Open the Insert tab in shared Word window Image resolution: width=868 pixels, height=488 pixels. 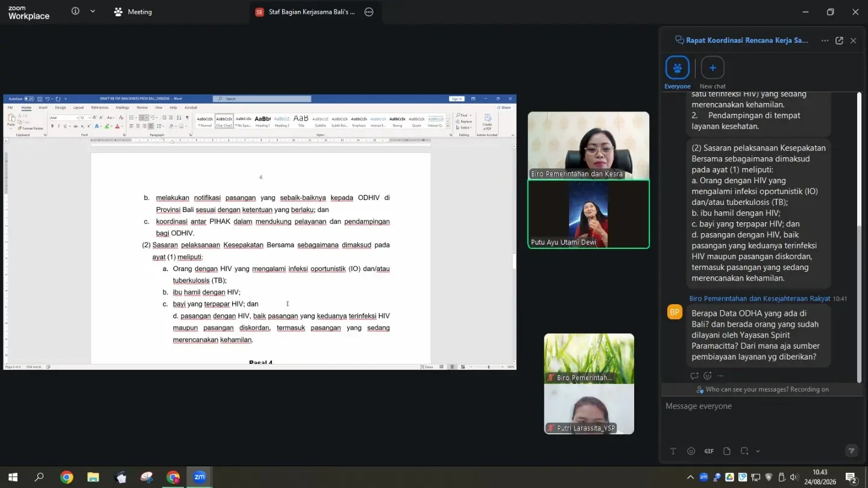pos(43,107)
